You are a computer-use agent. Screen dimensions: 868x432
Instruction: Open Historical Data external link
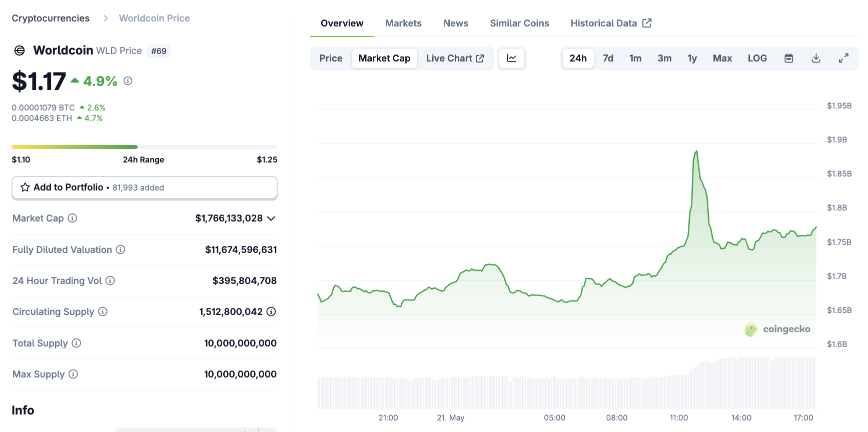pos(610,23)
